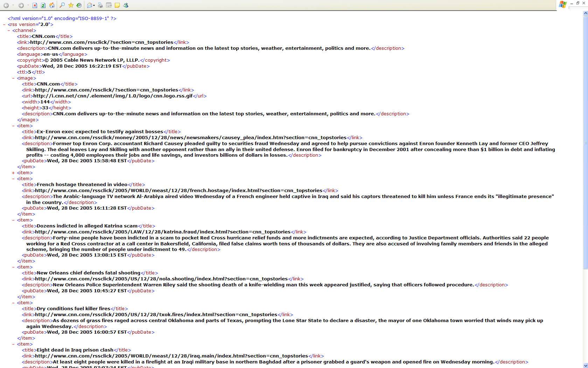Screen dimensions: 588x368
Task: Refresh the page with green arrows icon
Action: tap(43, 5)
